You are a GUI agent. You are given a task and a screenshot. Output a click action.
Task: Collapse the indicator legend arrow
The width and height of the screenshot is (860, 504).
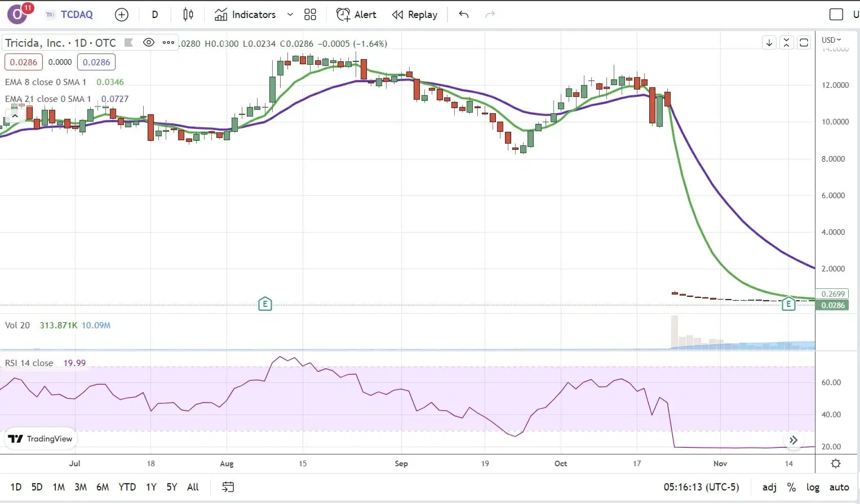(x=15, y=115)
